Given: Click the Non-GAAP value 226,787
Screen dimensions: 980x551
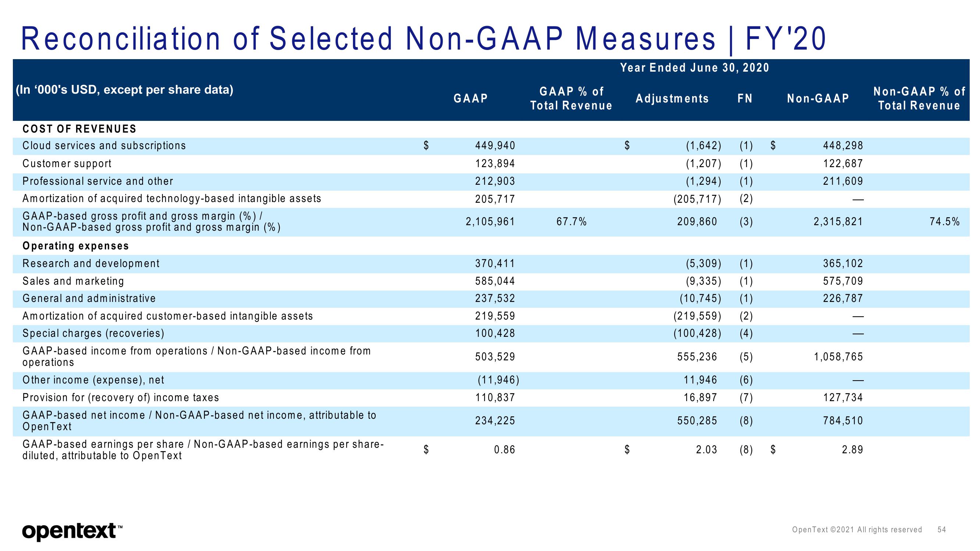Looking at the screenshot, I should 843,298.
